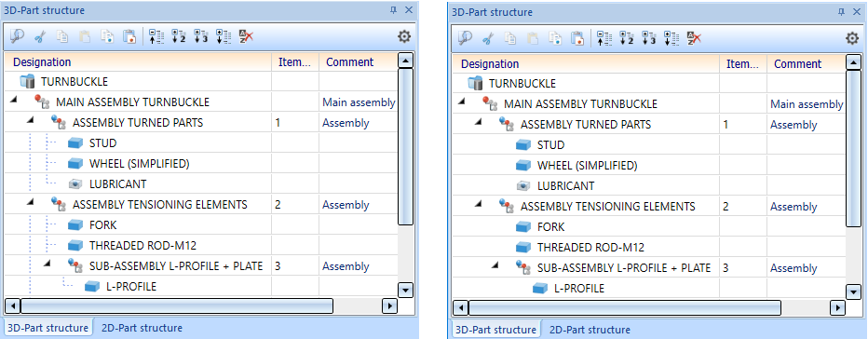Open settings gear in right panel
868x339 pixels.
tap(852, 38)
